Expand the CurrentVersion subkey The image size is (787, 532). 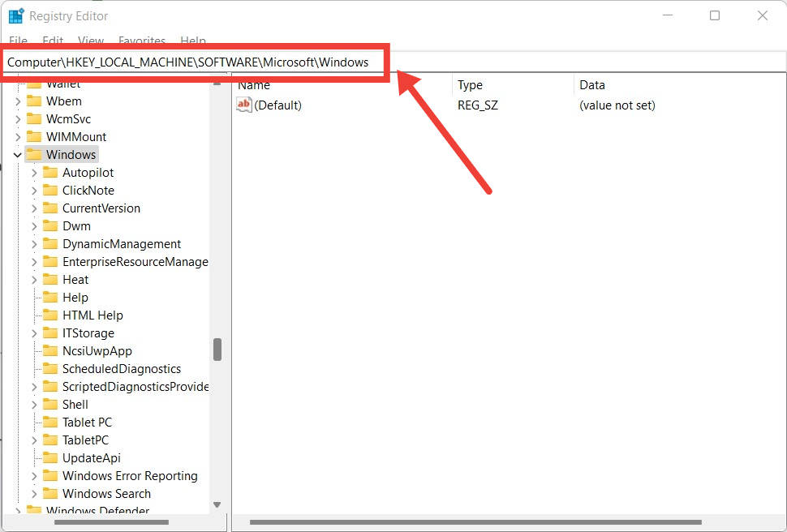[34, 208]
